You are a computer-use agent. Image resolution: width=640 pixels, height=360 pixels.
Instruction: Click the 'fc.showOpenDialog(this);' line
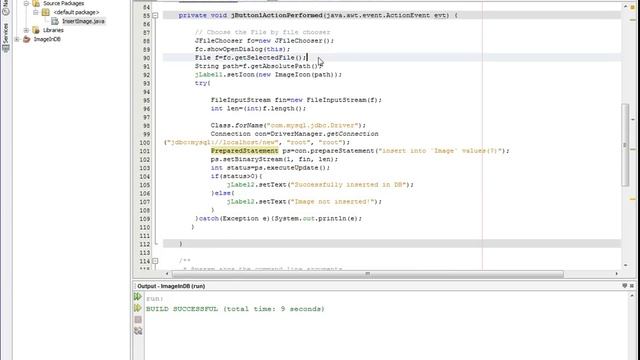coord(242,49)
